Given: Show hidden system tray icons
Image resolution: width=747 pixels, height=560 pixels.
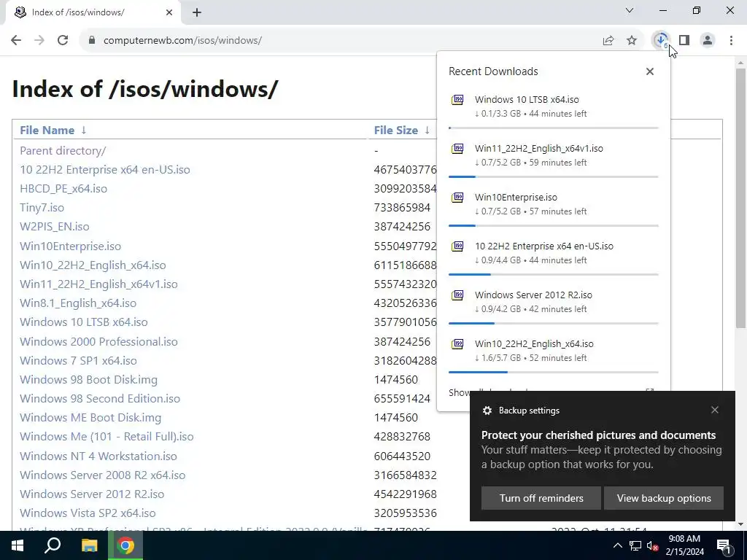Looking at the screenshot, I should point(617,545).
